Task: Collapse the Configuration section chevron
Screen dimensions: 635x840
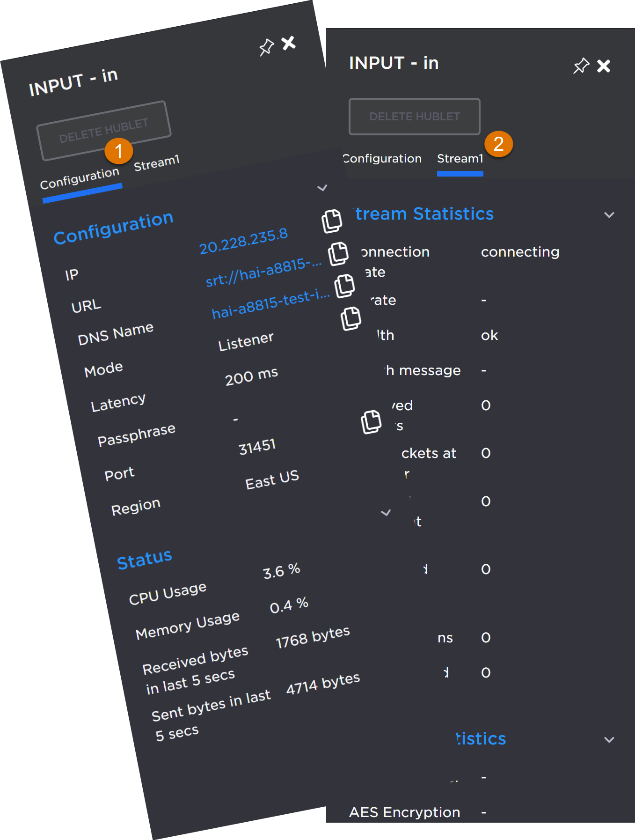Action: tap(322, 188)
